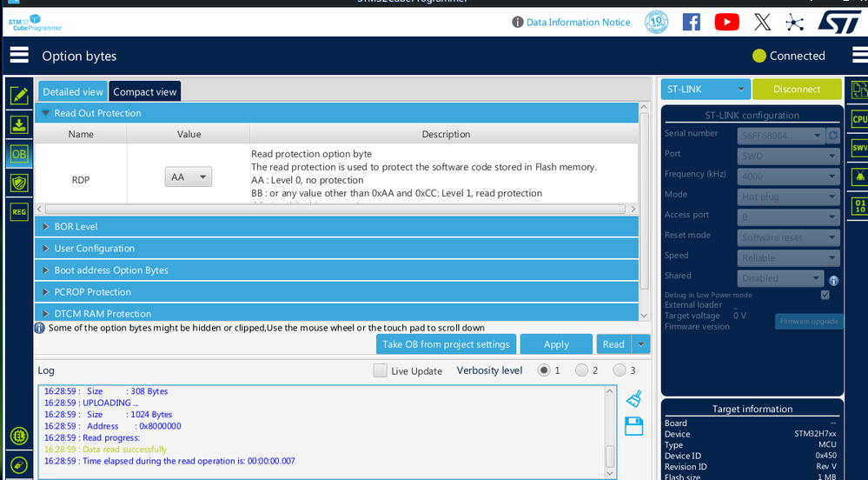The width and height of the screenshot is (868, 480).
Task: Expand Boot address Option Bytes section
Action: tap(46, 270)
